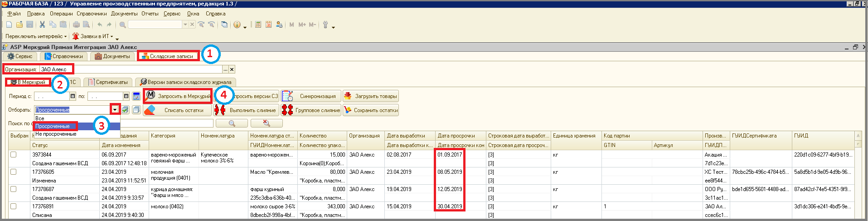Tick the checkbox for record 17376605
Image resolution: width=868 pixels, height=221 pixels.
[x=14, y=172]
